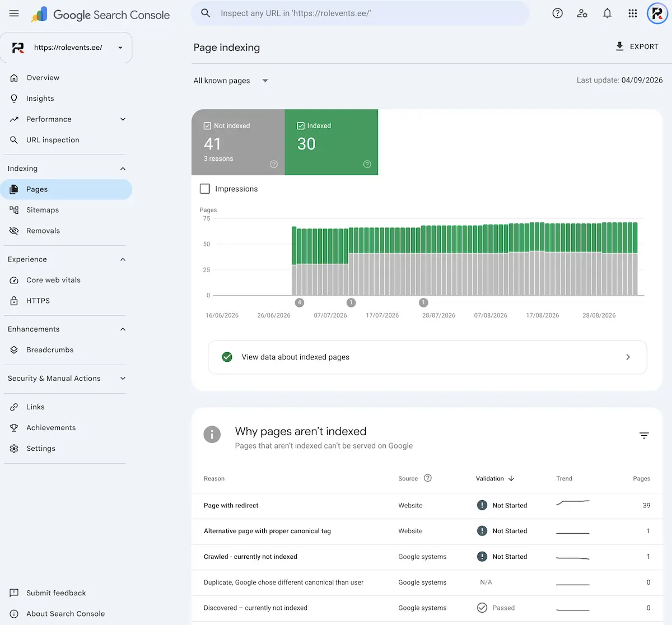672x625 pixels.
Task: Collapse the Indexing section
Action: (x=123, y=169)
